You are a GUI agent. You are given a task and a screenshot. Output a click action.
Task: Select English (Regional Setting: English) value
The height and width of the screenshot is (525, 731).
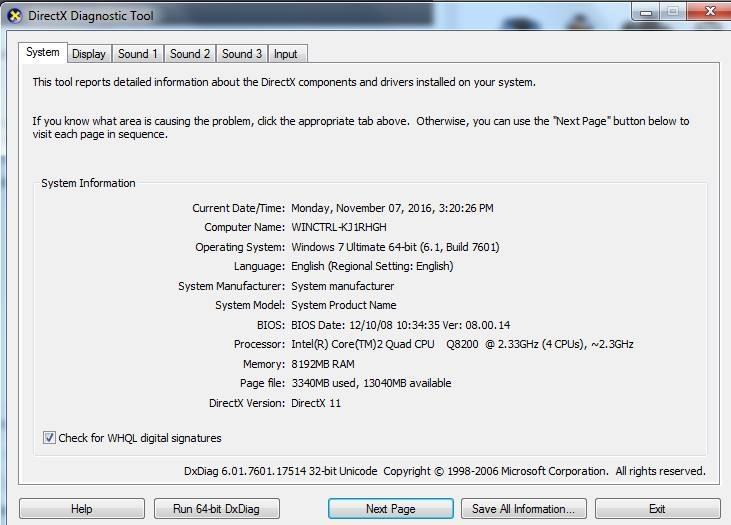(x=372, y=266)
